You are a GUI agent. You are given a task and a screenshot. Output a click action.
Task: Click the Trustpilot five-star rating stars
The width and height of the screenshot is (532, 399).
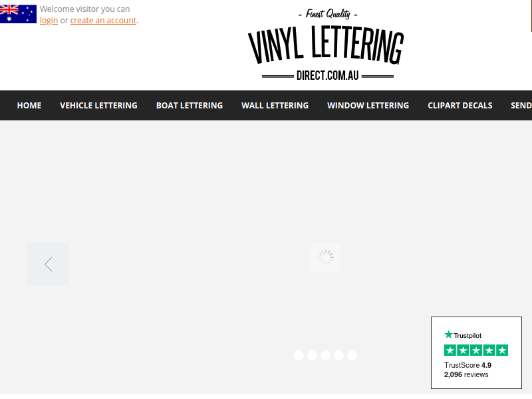click(x=476, y=350)
